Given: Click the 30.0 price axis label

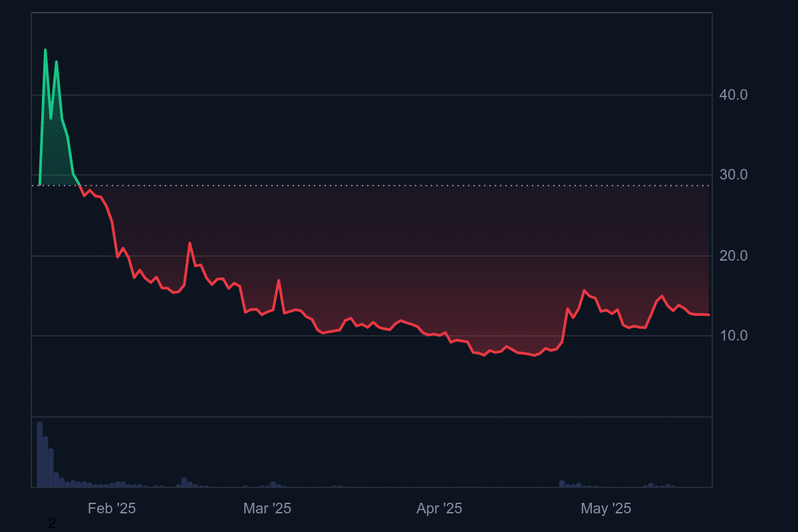Looking at the screenshot, I should point(733,176).
